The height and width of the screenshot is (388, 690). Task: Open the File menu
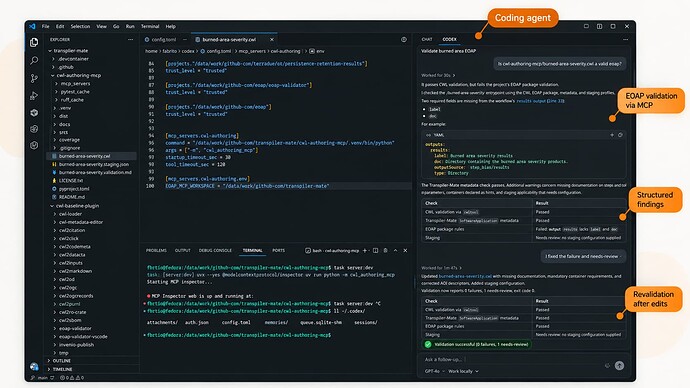[x=45, y=26]
